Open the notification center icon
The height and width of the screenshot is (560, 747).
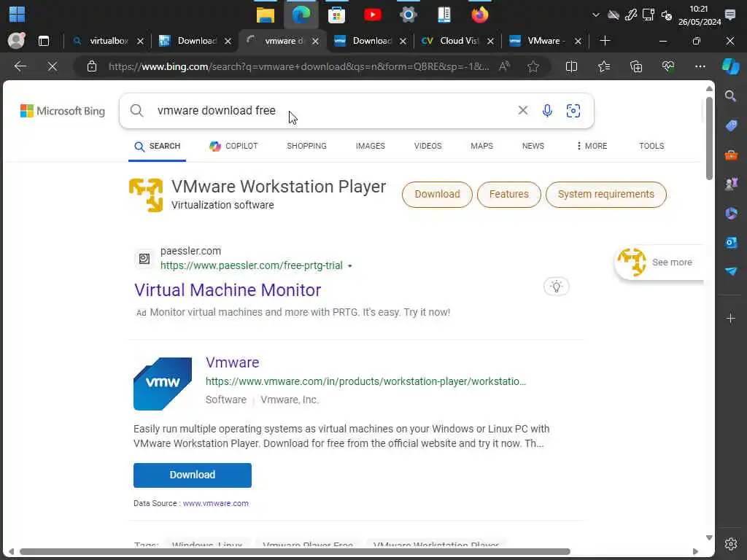point(729,15)
